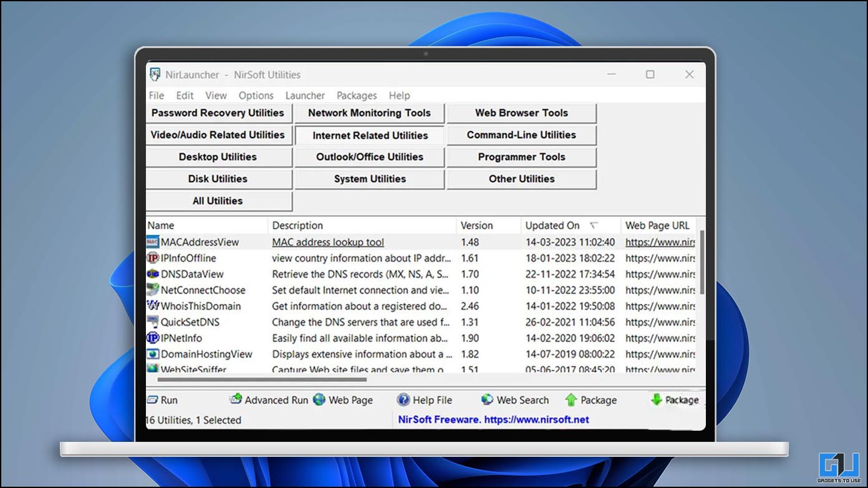This screenshot has width=868, height=488.
Task: Click the Help File question icon
Action: click(403, 399)
